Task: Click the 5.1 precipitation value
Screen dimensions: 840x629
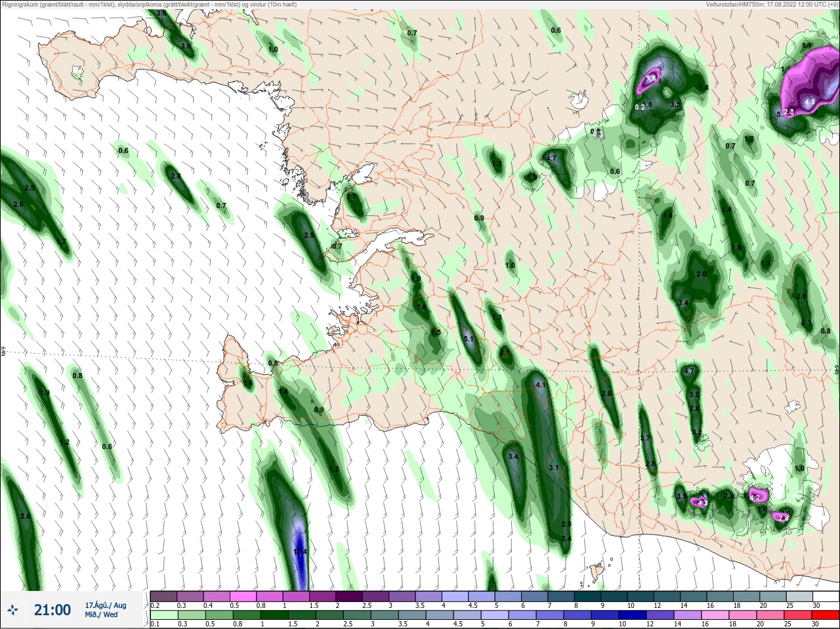Action: tap(469, 339)
